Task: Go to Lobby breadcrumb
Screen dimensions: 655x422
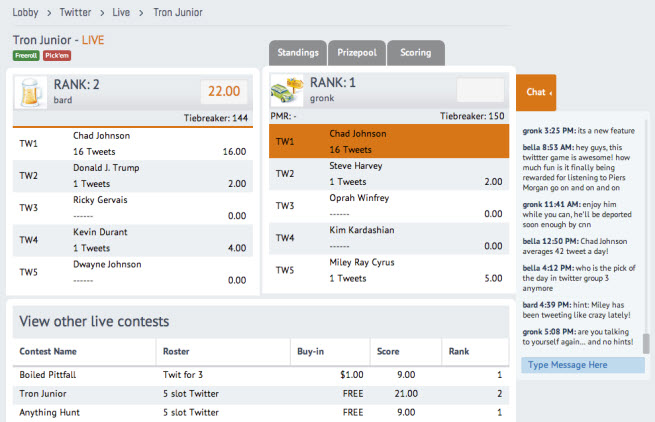Action: coord(25,13)
